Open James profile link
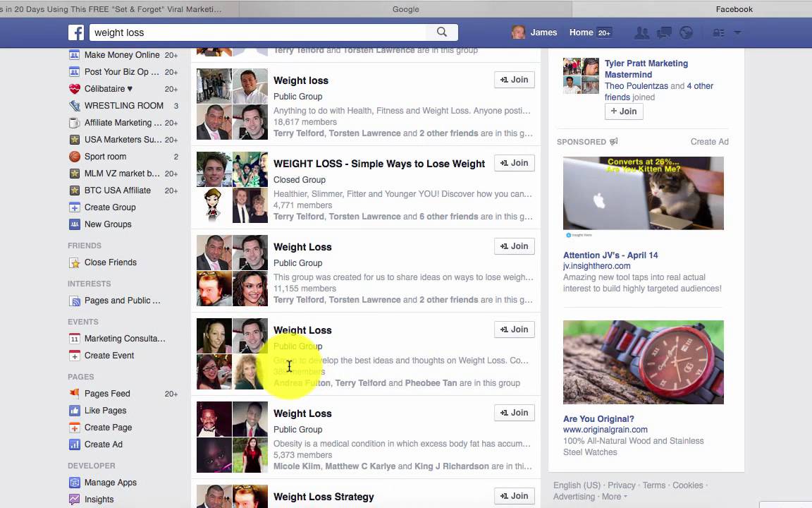 (x=543, y=32)
